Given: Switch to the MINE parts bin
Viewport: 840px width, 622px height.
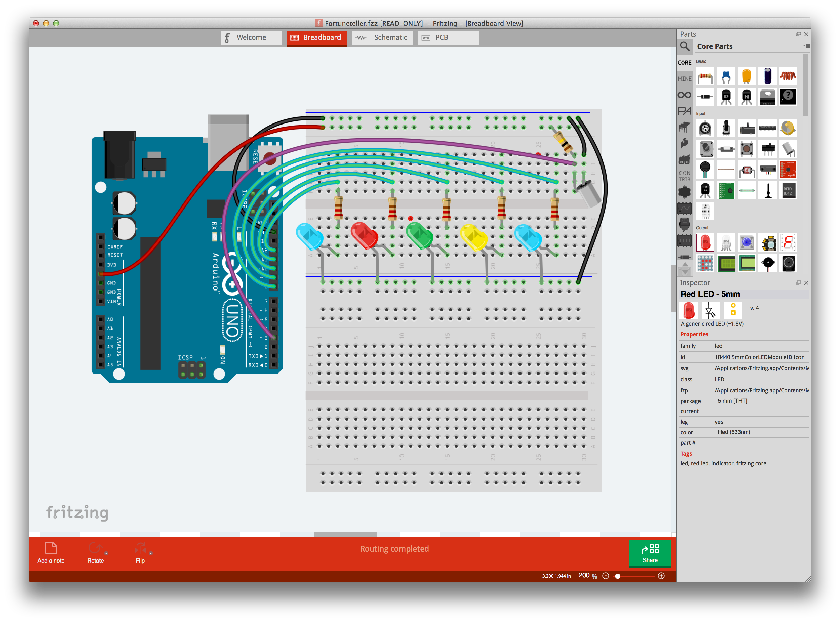Looking at the screenshot, I should point(685,78).
